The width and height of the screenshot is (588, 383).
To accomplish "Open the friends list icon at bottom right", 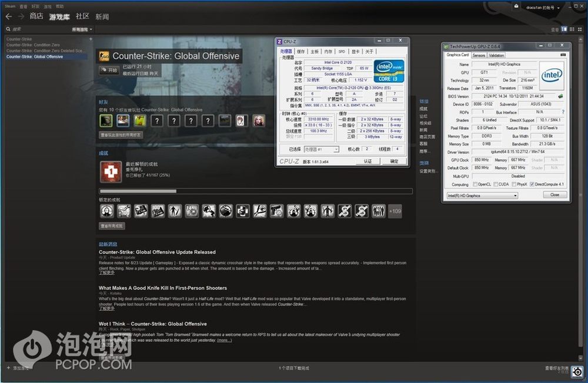I will 577,371.
